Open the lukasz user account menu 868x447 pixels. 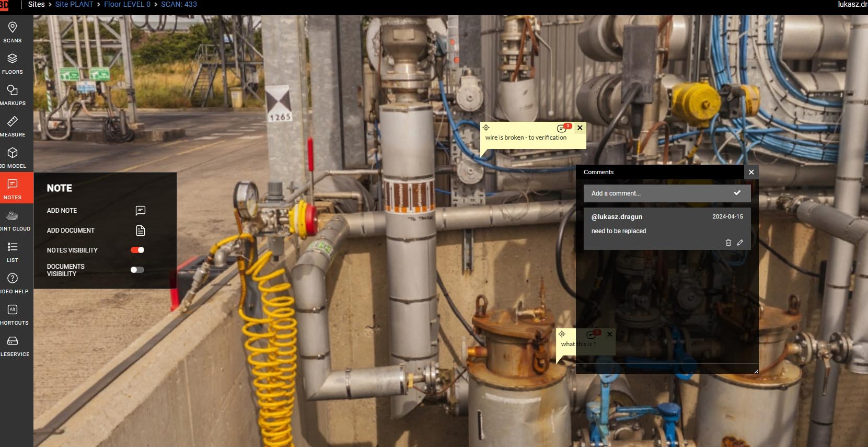click(852, 4)
